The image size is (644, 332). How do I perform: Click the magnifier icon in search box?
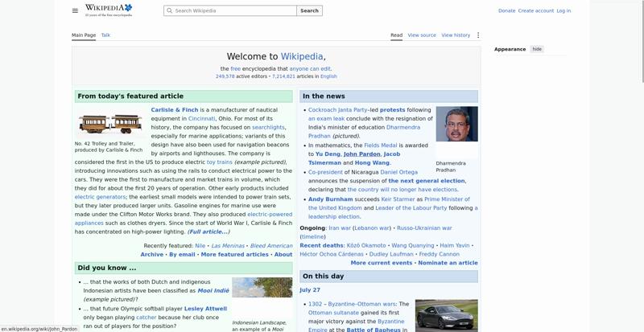169,10
